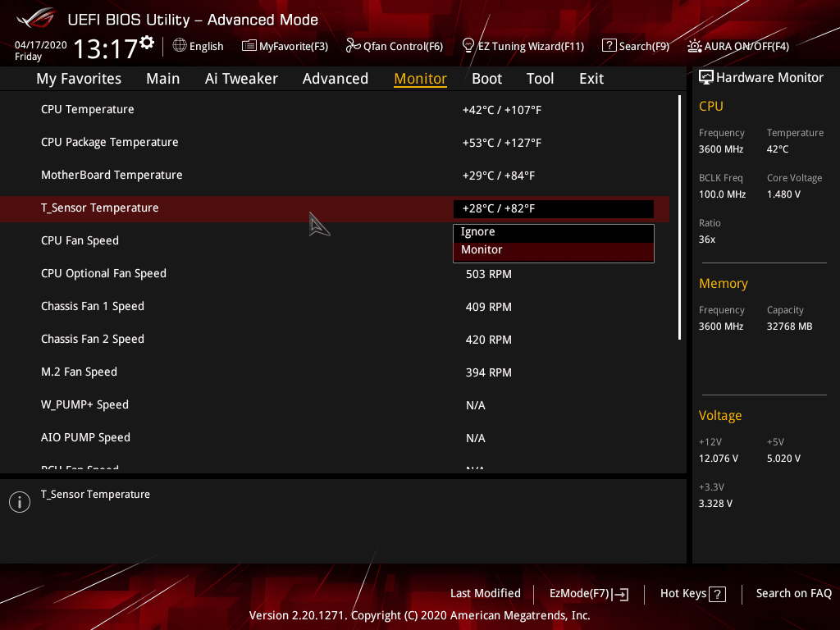840x630 pixels.
Task: Click the 394 RPM value
Action: pos(489,372)
